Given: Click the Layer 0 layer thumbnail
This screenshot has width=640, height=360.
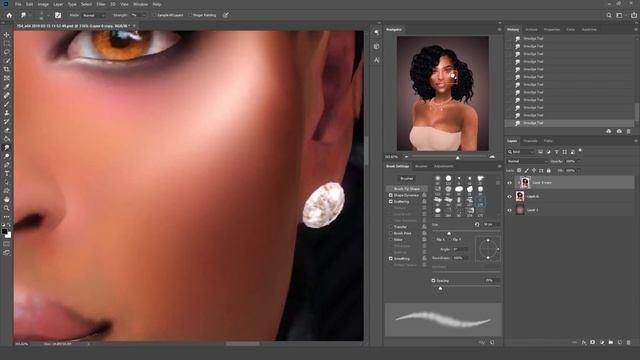Looking at the screenshot, I should pos(520,196).
